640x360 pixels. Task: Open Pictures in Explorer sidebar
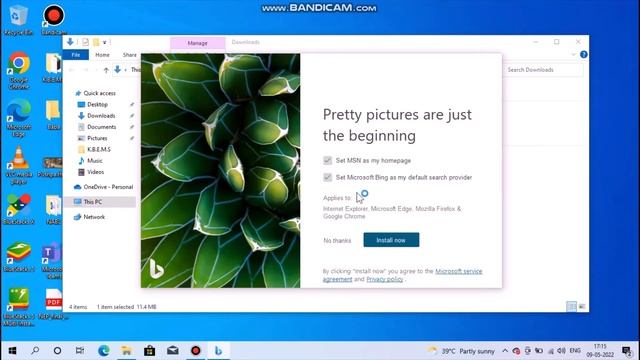(x=97, y=138)
